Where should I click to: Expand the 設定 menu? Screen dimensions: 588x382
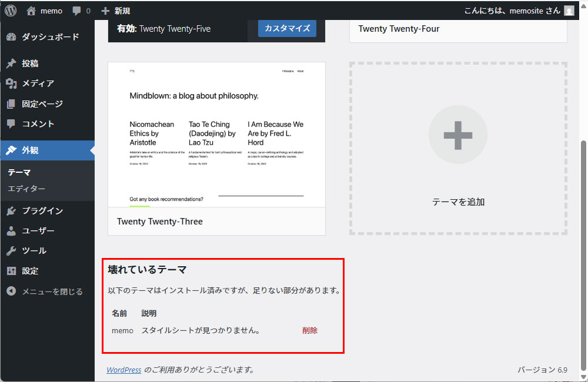(30, 271)
